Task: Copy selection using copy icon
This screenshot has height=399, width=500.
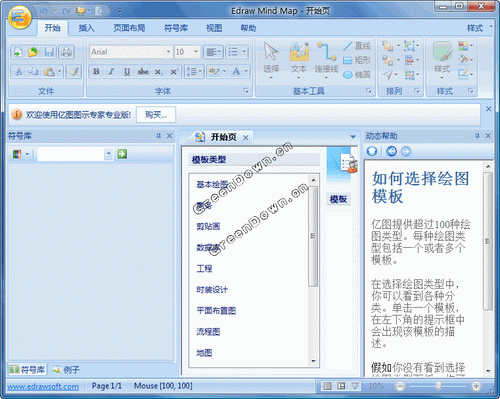Action: click(x=33, y=71)
